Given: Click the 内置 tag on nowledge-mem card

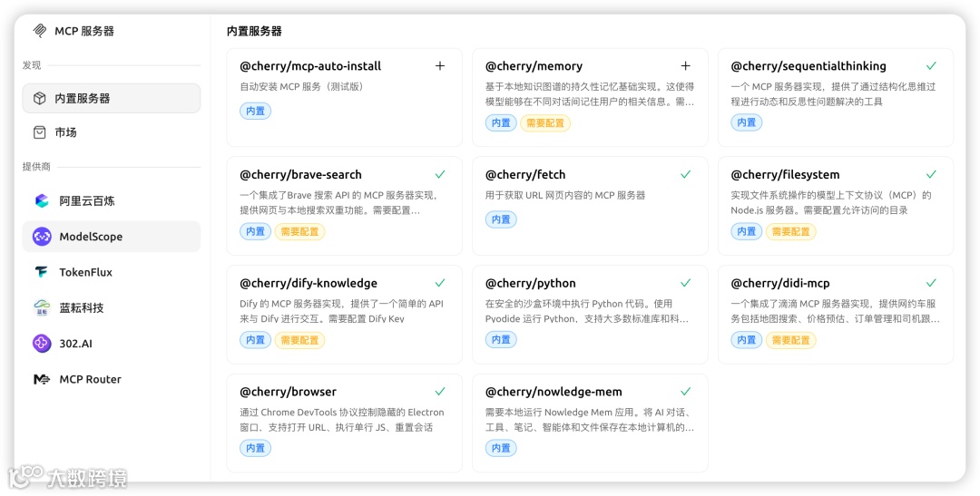Looking at the screenshot, I should coord(501,448).
